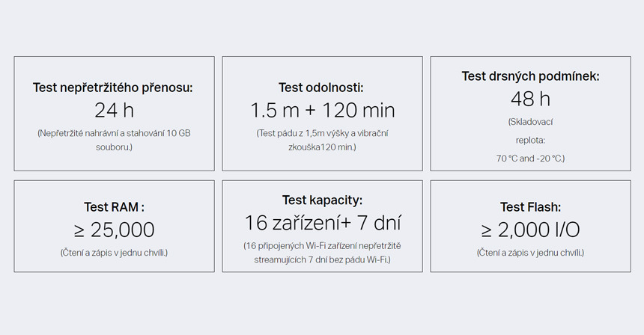Viewport: 644px width, 335px height.
Task: Click the '1.5 m + 120 min' value
Action: click(322, 111)
